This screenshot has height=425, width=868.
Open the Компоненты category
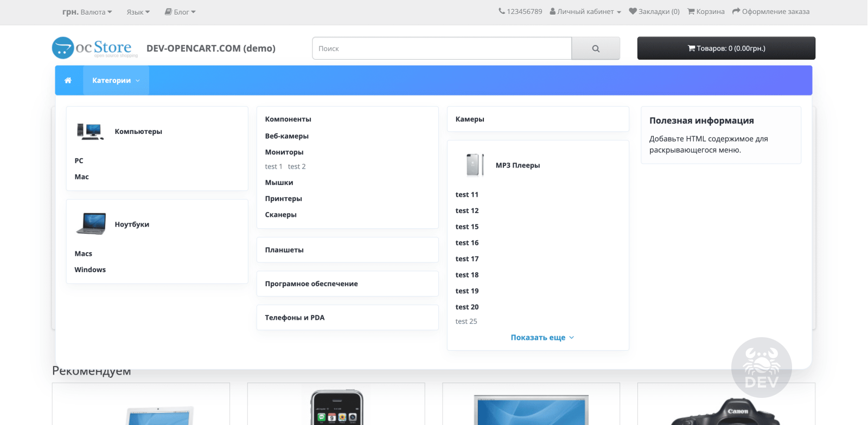click(x=288, y=119)
